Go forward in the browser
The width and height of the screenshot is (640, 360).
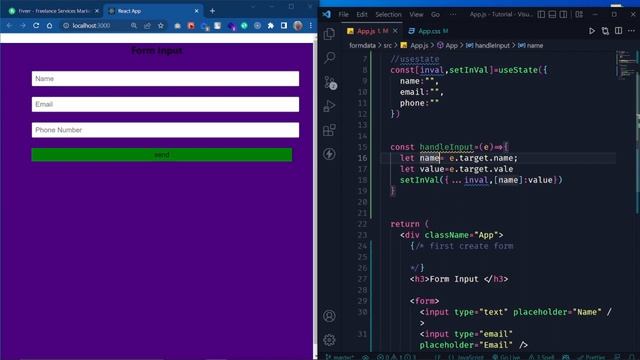[22, 25]
